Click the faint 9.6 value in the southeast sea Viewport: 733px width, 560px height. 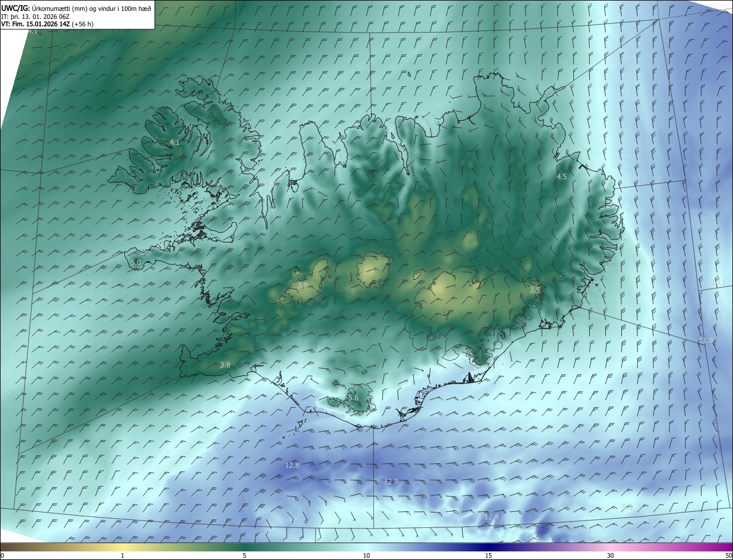click(x=627, y=507)
